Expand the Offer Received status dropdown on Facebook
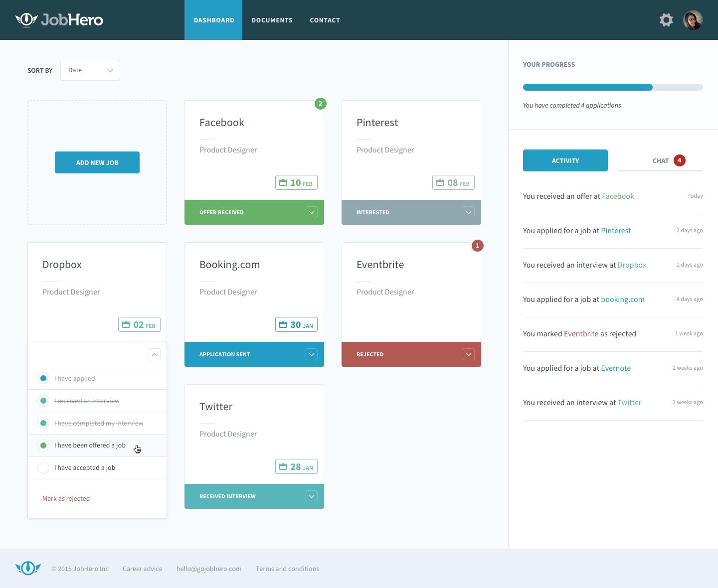This screenshot has height=588, width=718. pyautogui.click(x=312, y=212)
